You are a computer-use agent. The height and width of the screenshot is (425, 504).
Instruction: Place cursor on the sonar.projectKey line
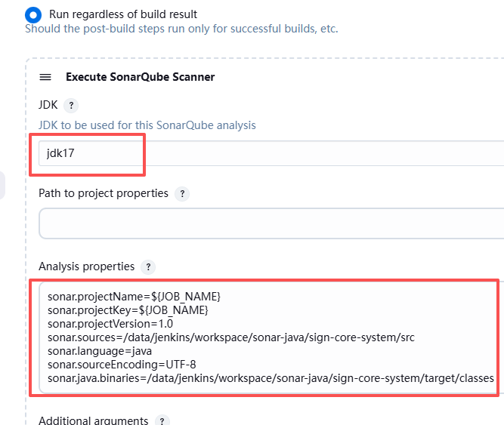[x=127, y=310]
